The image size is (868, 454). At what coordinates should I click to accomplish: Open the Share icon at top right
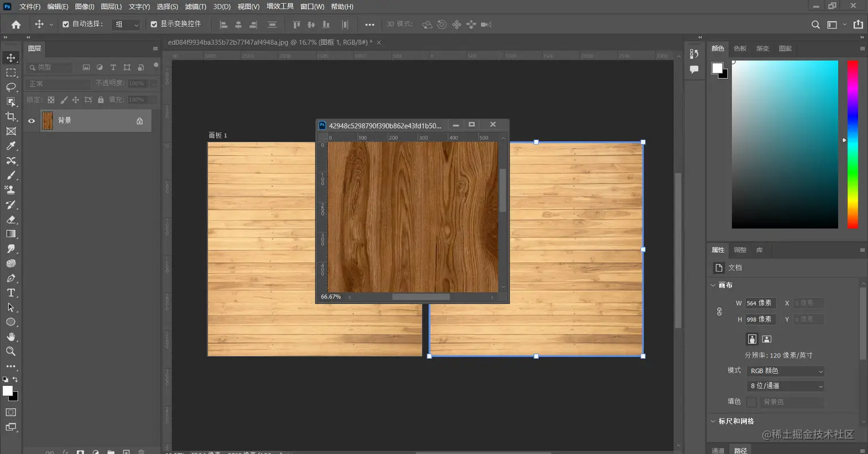tap(859, 25)
